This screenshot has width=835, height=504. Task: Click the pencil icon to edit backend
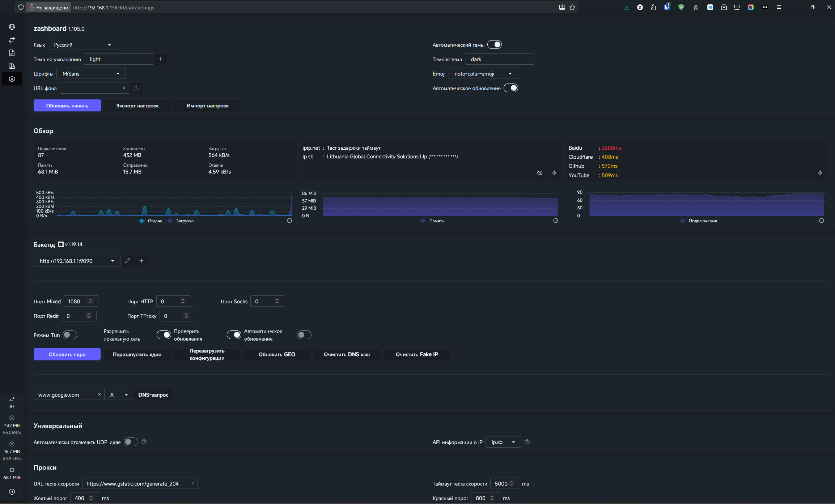[x=127, y=261]
